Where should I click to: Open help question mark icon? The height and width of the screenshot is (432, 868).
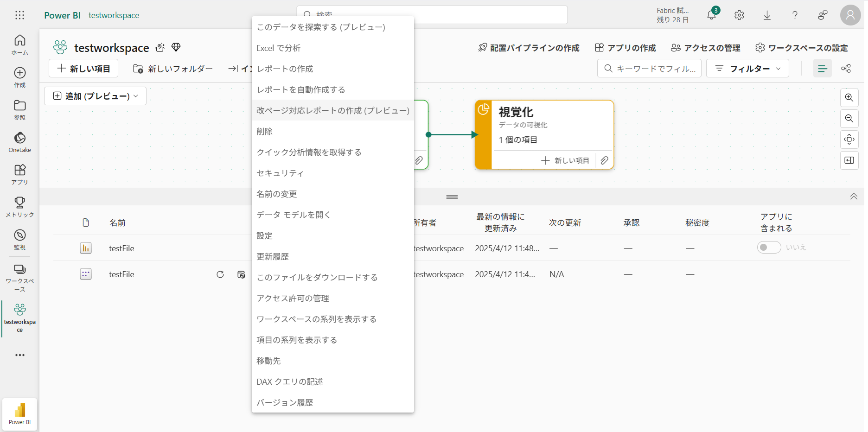[x=795, y=15]
